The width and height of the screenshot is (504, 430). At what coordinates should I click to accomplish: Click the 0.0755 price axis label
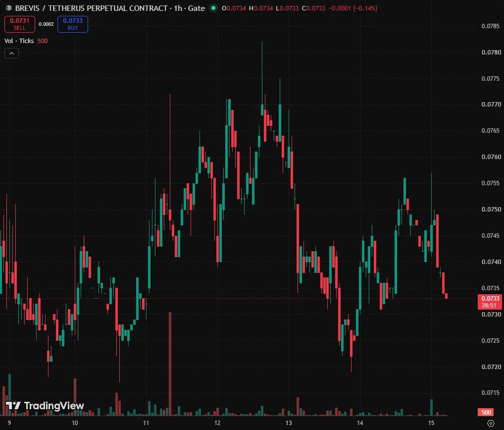pyautogui.click(x=491, y=183)
